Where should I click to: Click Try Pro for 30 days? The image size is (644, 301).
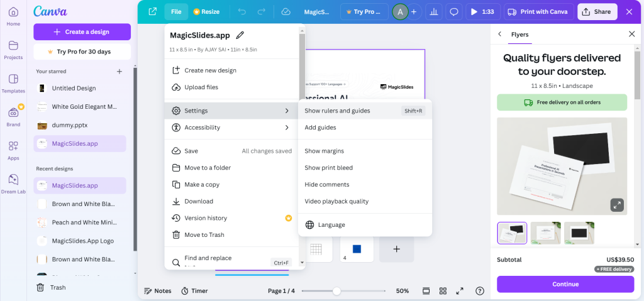82,52
